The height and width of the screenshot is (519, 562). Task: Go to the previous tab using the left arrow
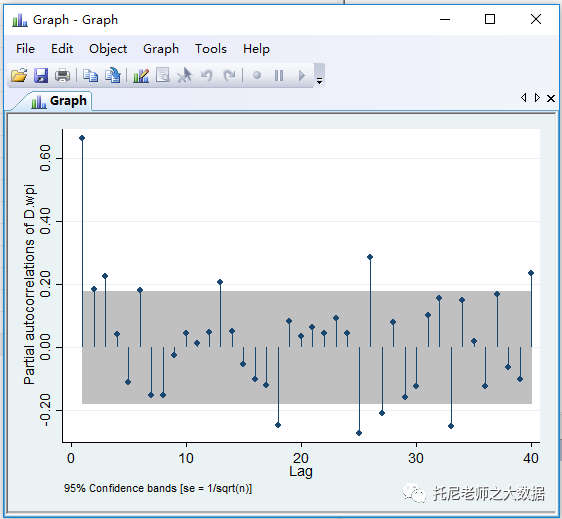[524, 97]
